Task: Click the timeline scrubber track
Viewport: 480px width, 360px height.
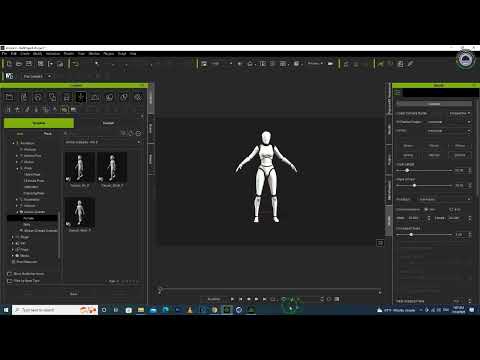Action: point(270,290)
